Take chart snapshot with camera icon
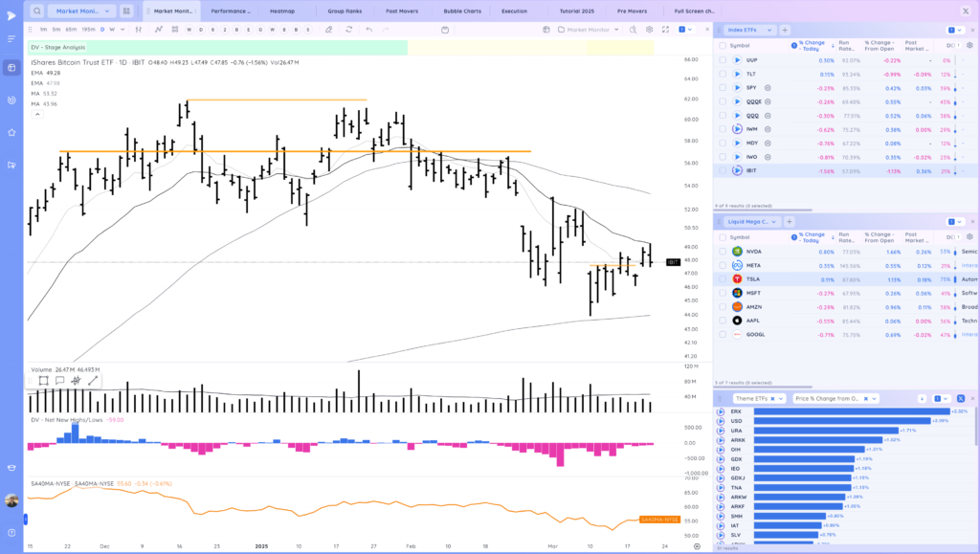The height and width of the screenshot is (554, 980). pyautogui.click(x=445, y=30)
